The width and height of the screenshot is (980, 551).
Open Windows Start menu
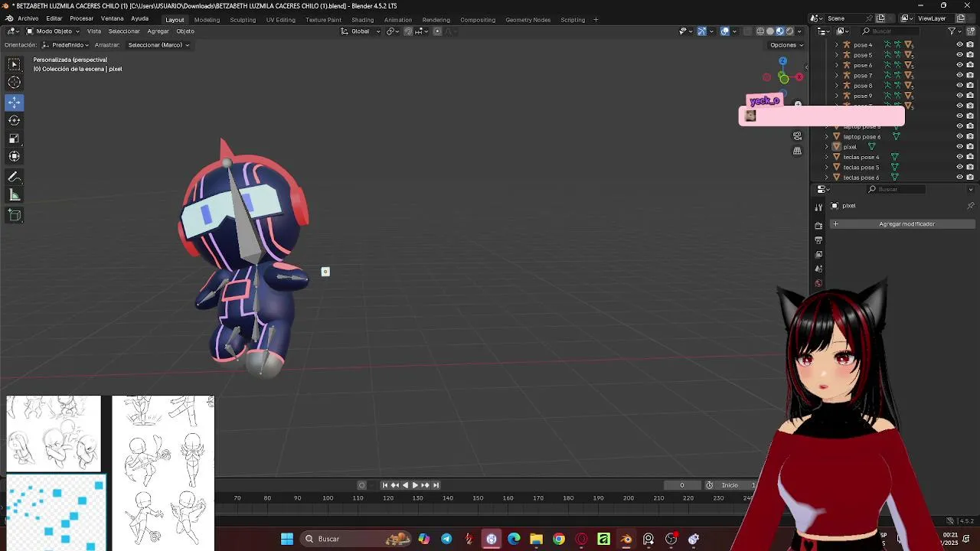tap(287, 539)
